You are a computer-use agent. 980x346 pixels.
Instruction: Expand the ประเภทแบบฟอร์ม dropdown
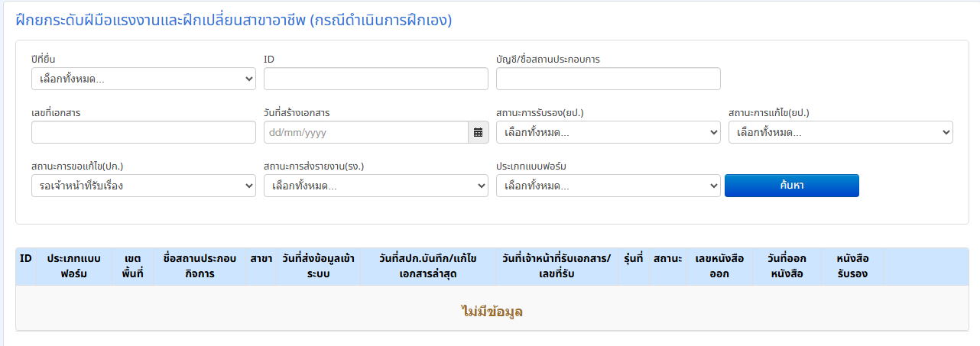click(608, 186)
